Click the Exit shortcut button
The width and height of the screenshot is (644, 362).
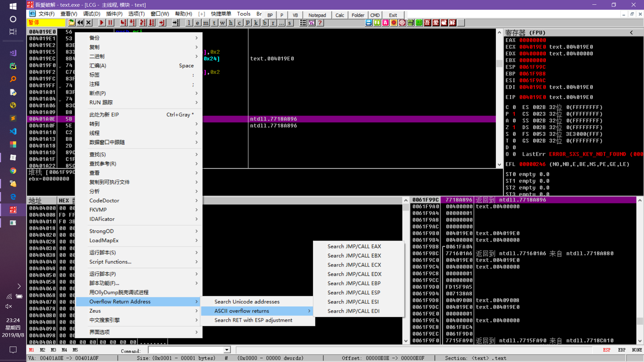point(393,15)
